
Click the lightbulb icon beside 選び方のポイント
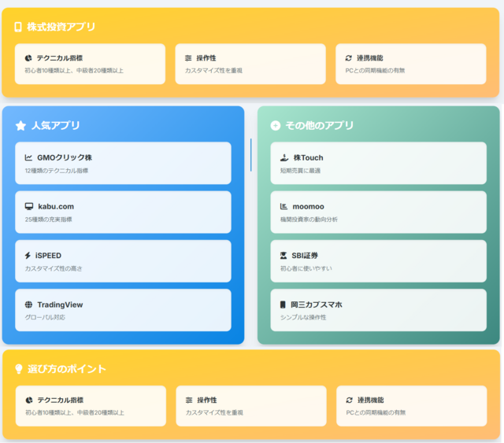19,369
